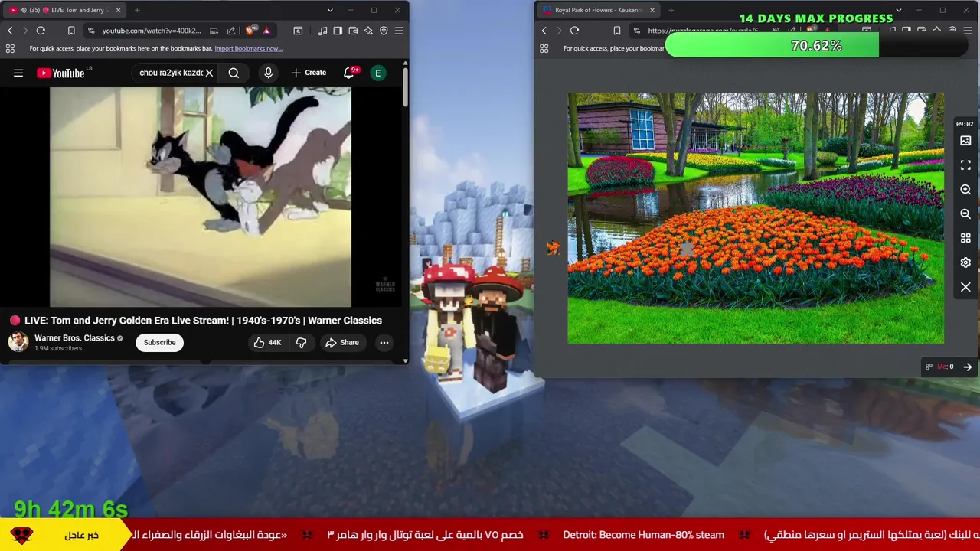Open the green E account avatar
980x551 pixels.
coord(377,73)
